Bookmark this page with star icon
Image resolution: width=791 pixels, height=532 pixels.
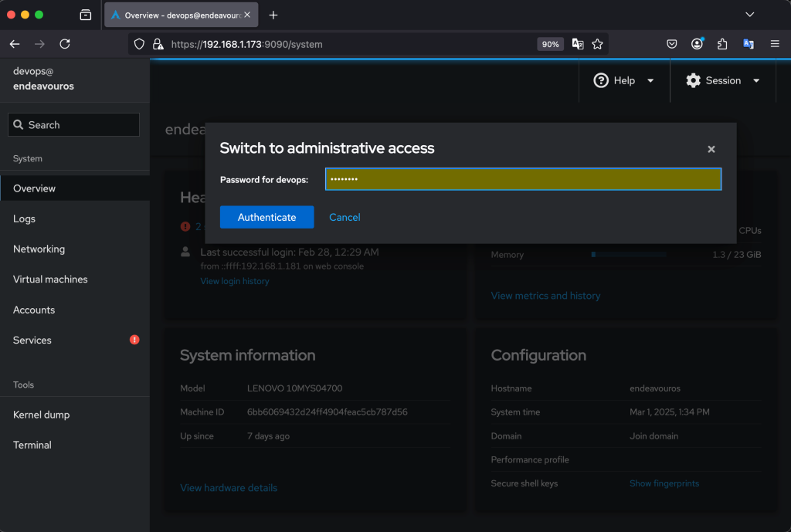point(597,44)
